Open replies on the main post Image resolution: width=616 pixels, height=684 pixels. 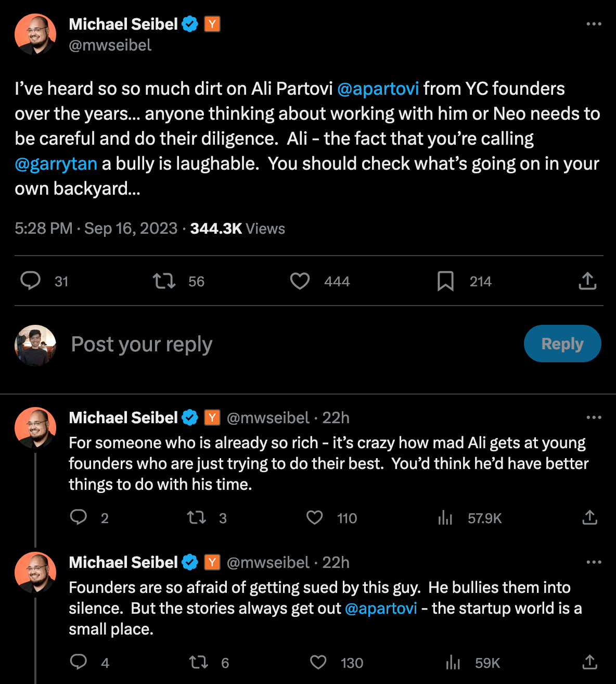[31, 281]
